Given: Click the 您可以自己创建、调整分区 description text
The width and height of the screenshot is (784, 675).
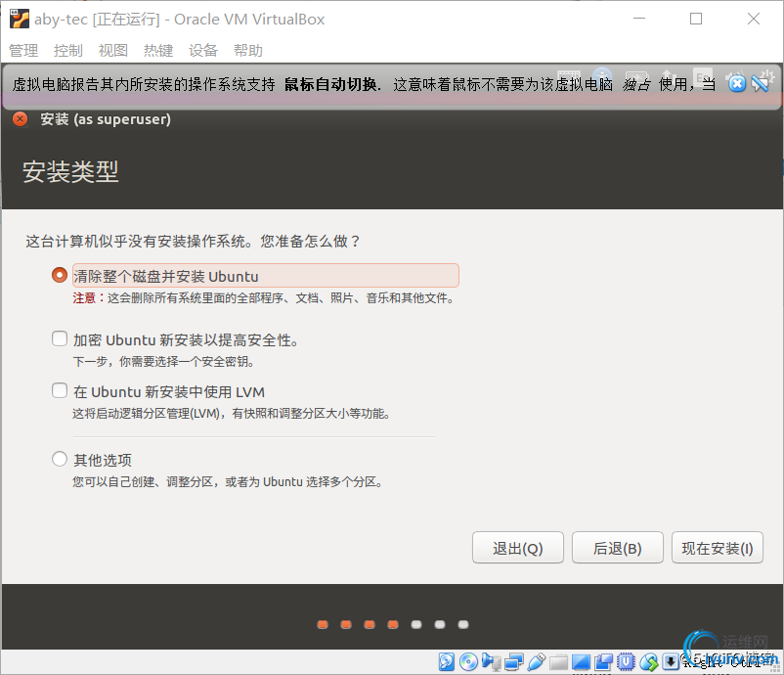Looking at the screenshot, I should click(x=228, y=482).
